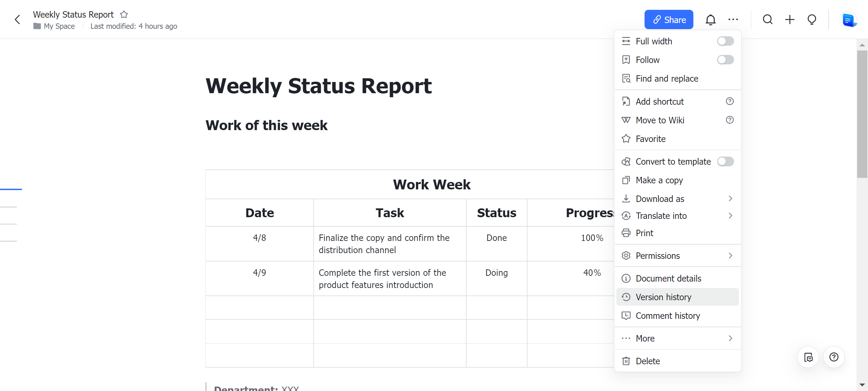This screenshot has width=868, height=391.
Task: Click the blue Share button
Action: (x=668, y=19)
